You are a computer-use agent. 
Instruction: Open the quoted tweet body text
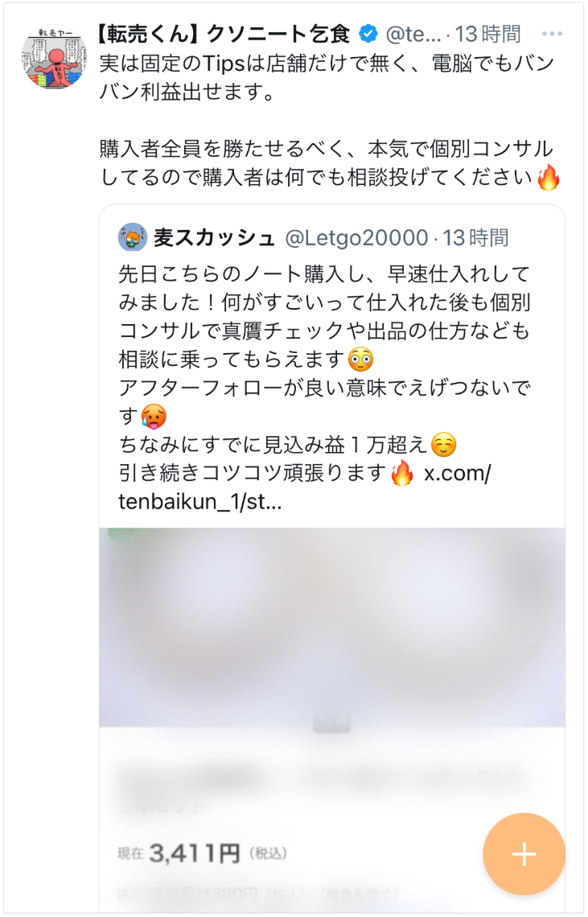325,387
